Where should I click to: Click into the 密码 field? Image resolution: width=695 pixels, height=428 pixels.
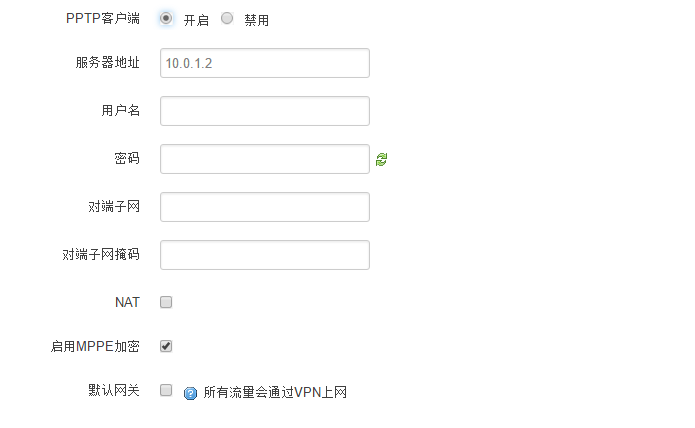264,159
